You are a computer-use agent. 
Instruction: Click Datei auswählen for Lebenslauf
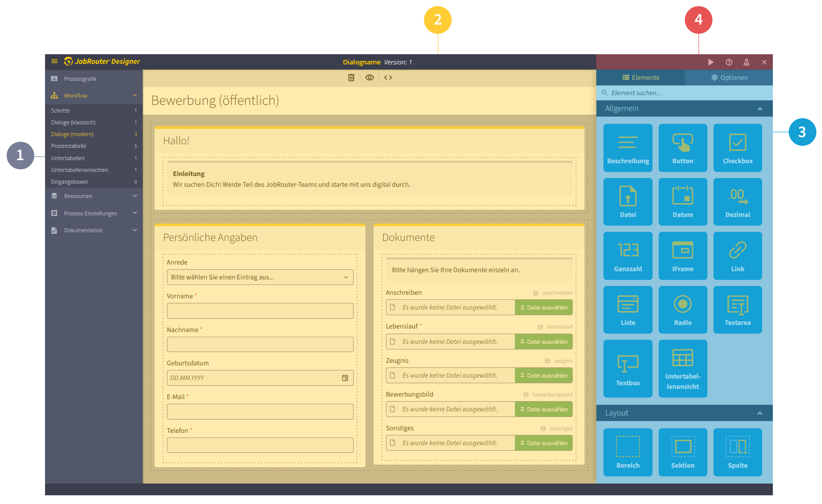pyautogui.click(x=544, y=342)
